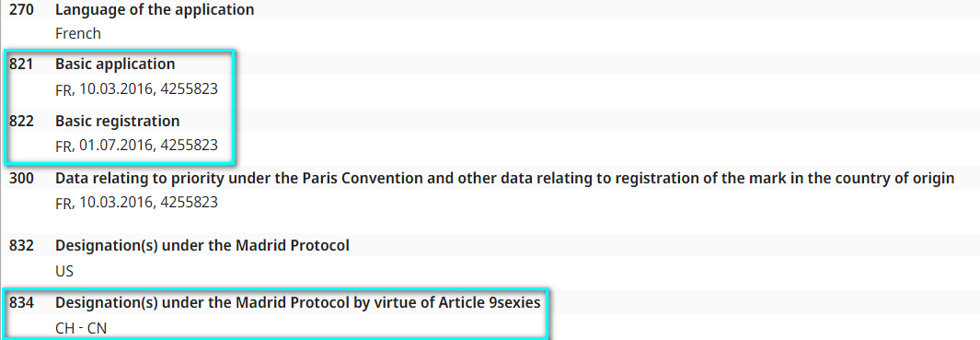The width and height of the screenshot is (980, 340).
Task: Select the basic registration date 01.07.2016
Action: [116, 146]
